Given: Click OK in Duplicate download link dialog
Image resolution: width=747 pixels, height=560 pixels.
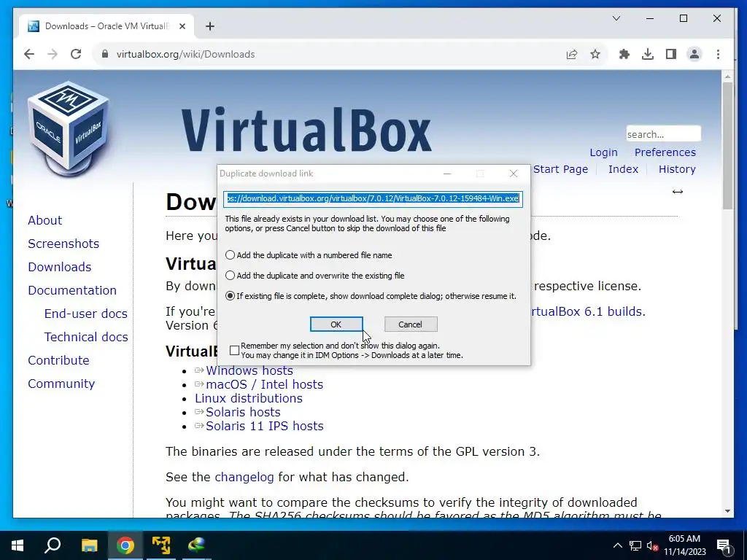Looking at the screenshot, I should (336, 324).
